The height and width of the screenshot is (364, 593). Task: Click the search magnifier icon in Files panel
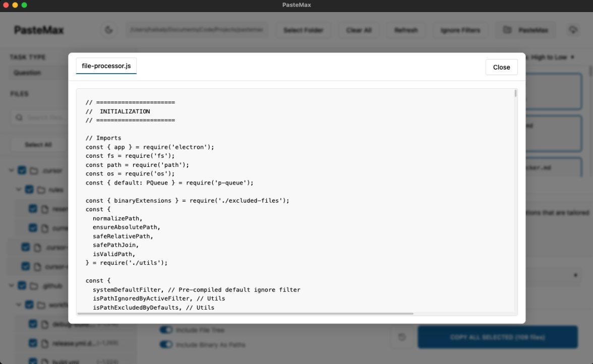coord(19,117)
